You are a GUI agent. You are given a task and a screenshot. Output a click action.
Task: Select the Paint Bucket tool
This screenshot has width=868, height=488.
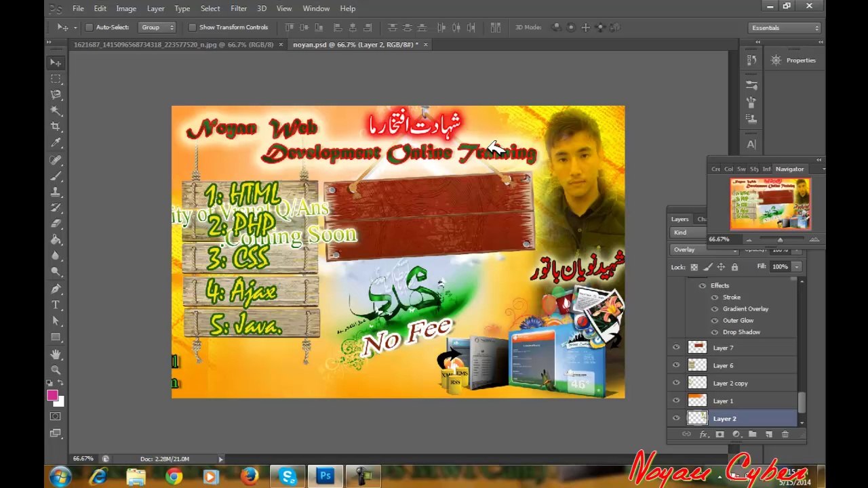point(56,240)
